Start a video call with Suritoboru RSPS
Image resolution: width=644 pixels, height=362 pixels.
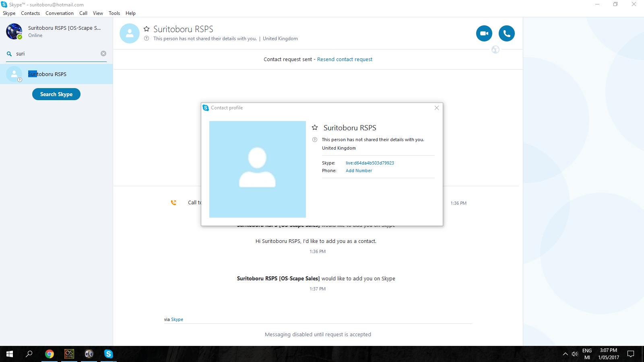(484, 33)
